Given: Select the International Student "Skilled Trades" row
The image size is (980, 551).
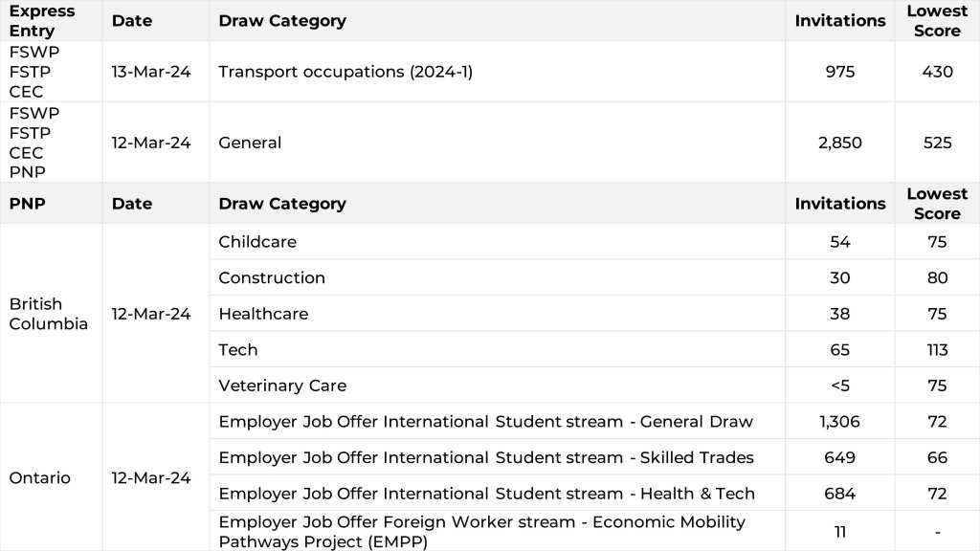Looking at the screenshot, I should point(486,457).
